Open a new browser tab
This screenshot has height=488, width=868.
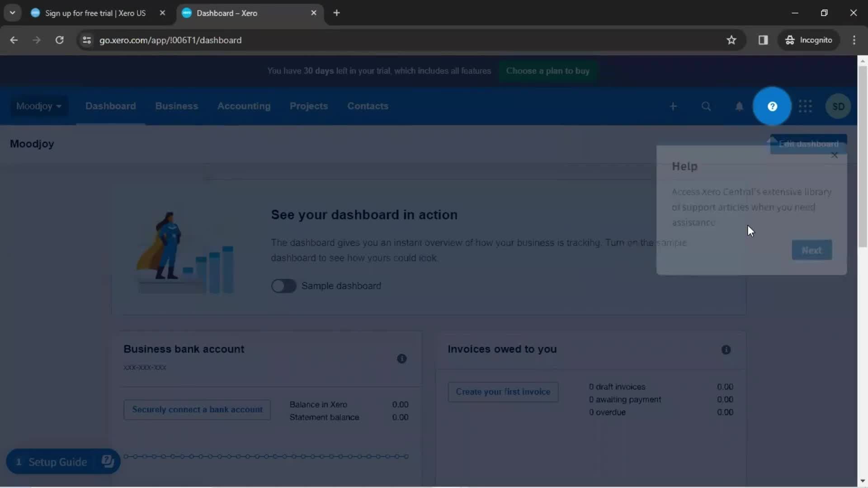[x=336, y=13]
